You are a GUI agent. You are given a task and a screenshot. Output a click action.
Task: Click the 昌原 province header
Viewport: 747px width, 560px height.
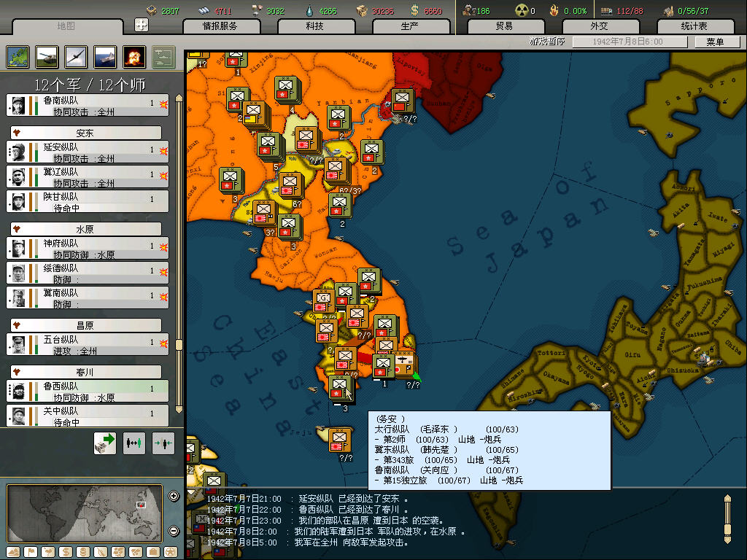point(86,325)
